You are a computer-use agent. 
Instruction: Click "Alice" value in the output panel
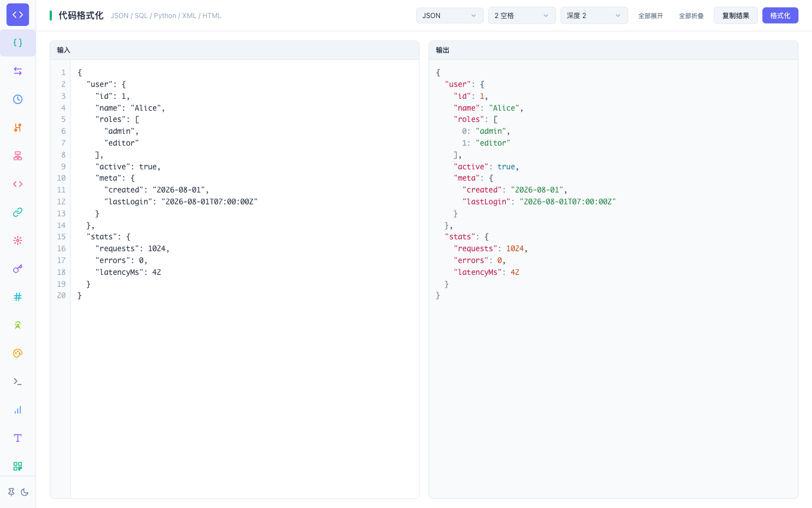504,108
